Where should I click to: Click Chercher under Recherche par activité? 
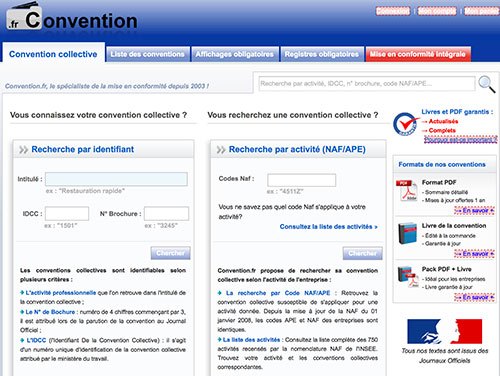[362, 253]
